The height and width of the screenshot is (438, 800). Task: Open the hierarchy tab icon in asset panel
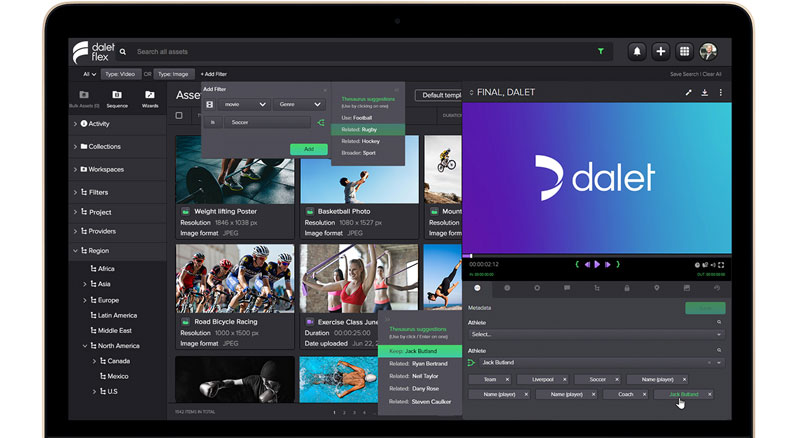click(596, 288)
